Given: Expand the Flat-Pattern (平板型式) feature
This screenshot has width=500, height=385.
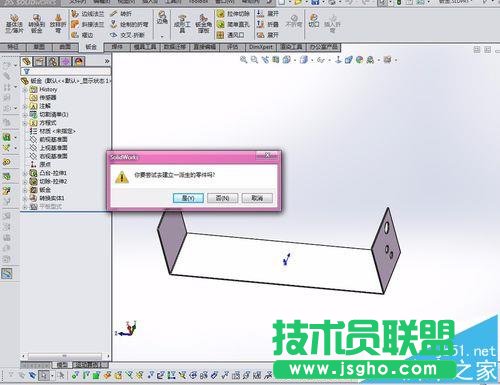Looking at the screenshot, I should click(25, 207).
